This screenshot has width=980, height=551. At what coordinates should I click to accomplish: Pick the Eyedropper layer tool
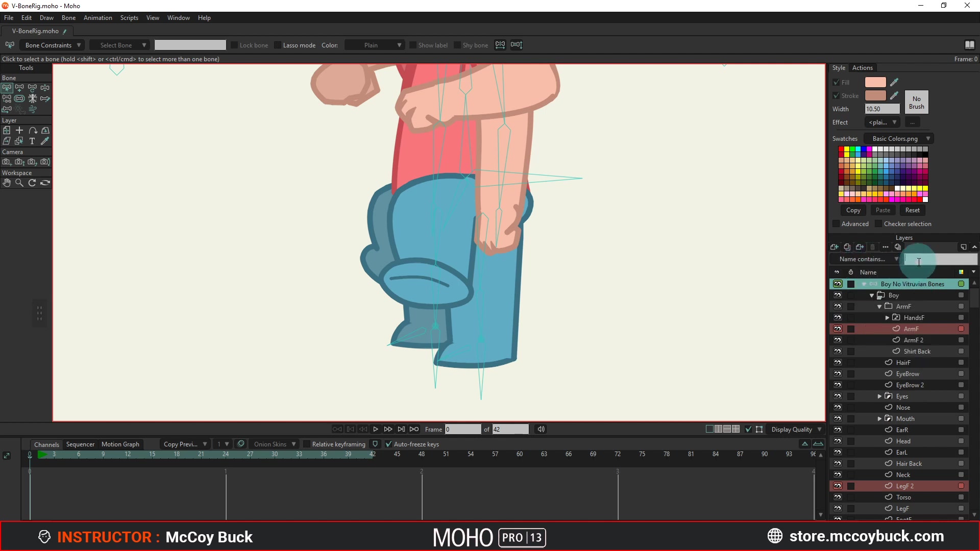tap(45, 141)
